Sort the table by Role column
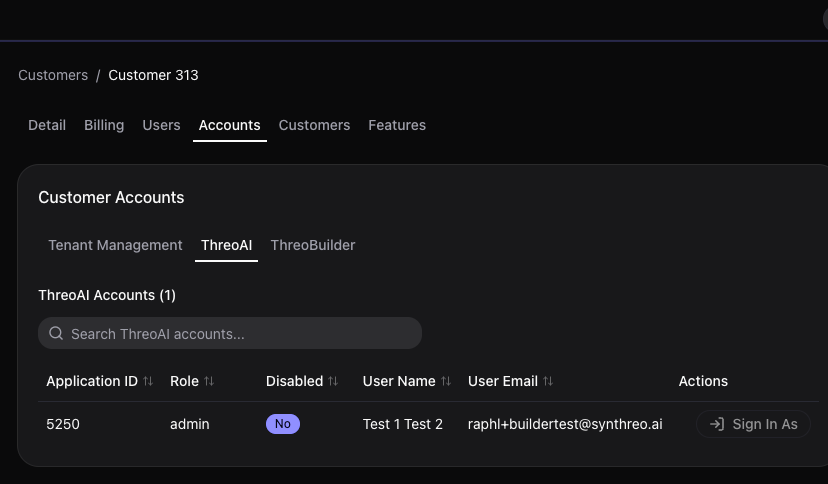The height and width of the screenshot is (484, 828). tap(209, 381)
